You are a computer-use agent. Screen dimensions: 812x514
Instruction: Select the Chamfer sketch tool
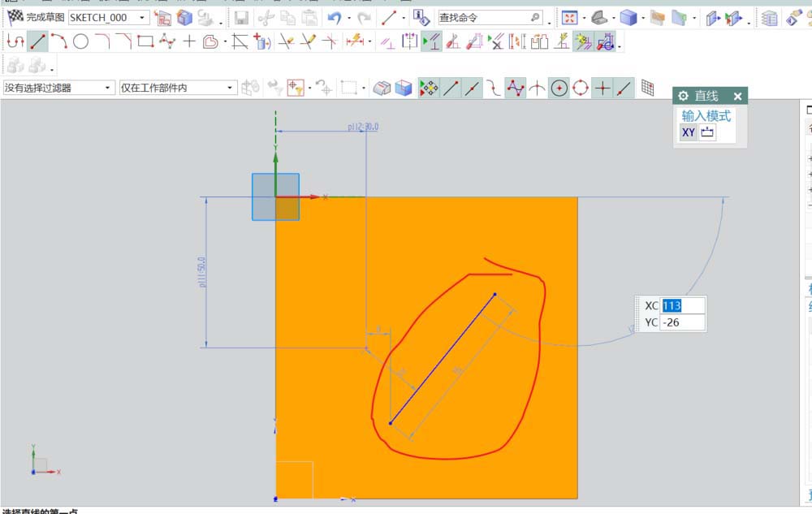123,41
